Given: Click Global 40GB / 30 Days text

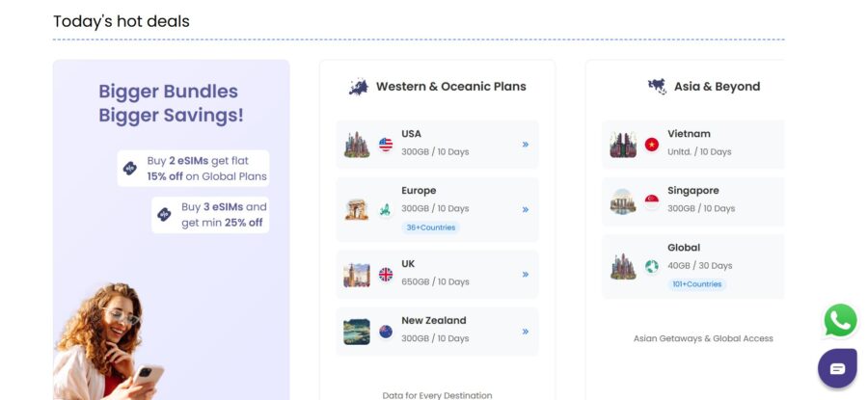Looking at the screenshot, I should (x=700, y=266).
